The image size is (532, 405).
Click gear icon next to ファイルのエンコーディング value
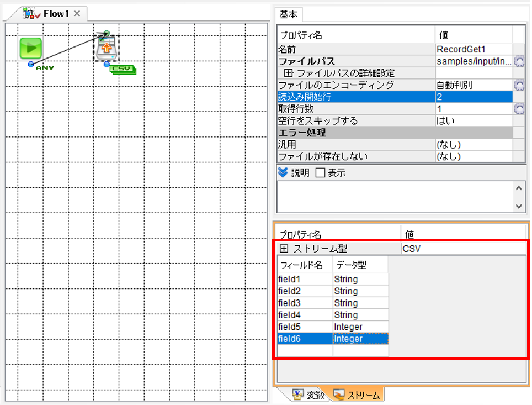tap(519, 85)
